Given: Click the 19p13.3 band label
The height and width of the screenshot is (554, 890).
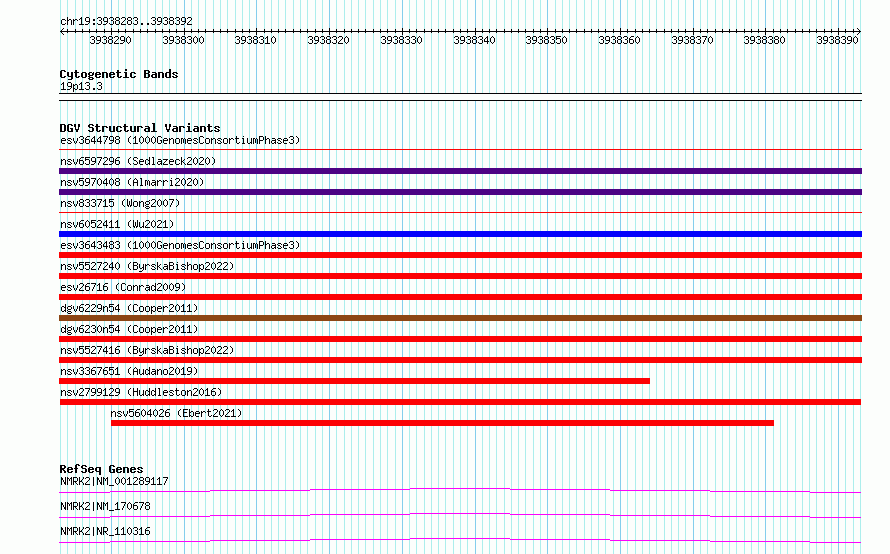Looking at the screenshot, I should click(81, 86).
